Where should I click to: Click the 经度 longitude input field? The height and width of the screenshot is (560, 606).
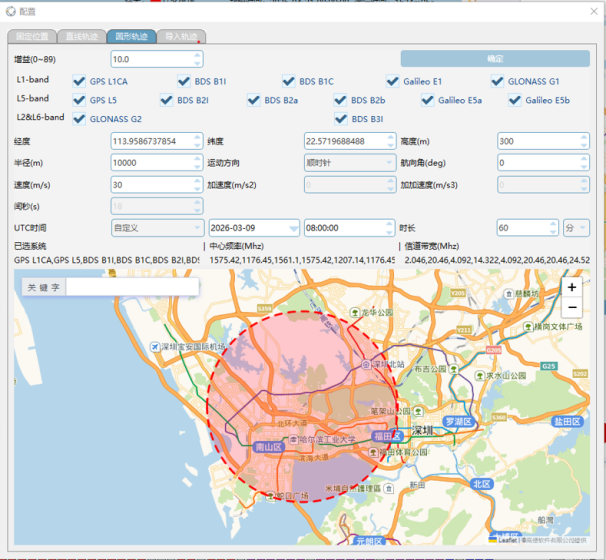tap(157, 141)
